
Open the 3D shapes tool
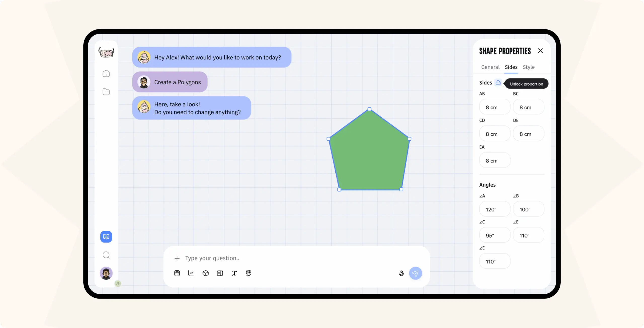(x=206, y=273)
